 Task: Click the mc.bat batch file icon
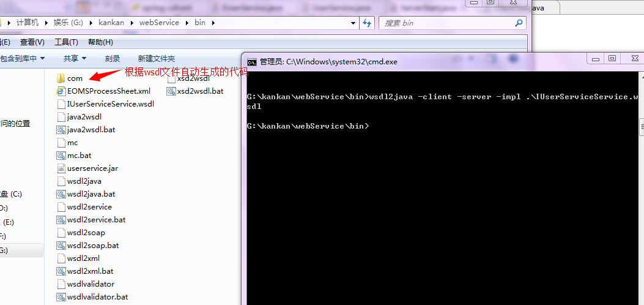[x=61, y=156]
